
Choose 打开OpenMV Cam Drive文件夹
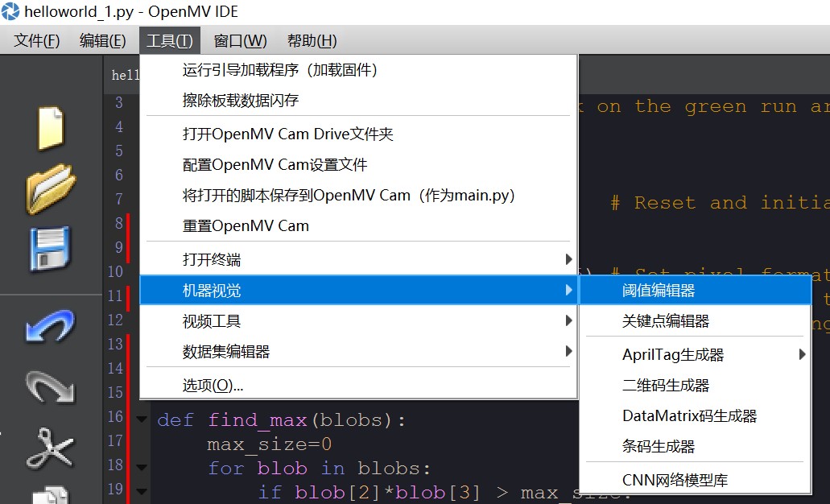point(359,134)
